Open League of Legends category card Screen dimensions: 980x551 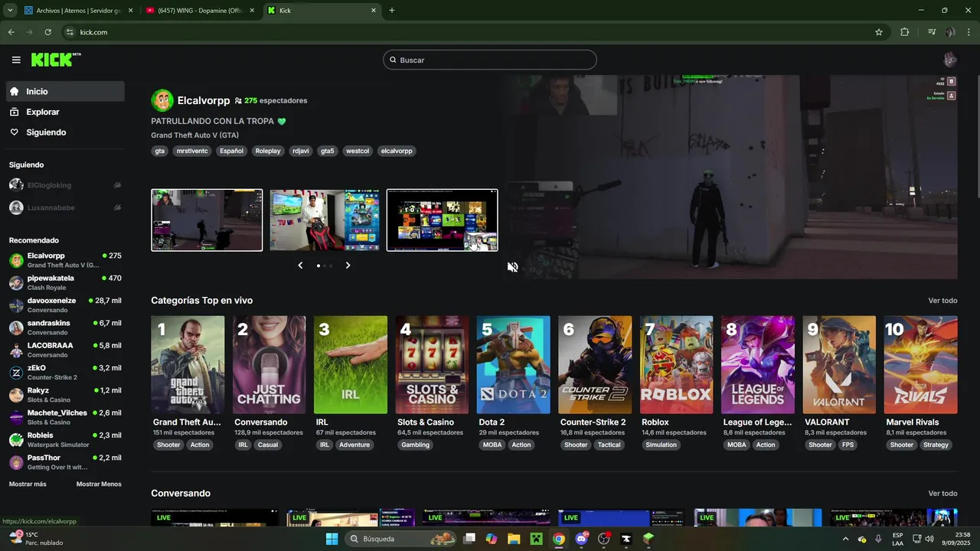(758, 365)
